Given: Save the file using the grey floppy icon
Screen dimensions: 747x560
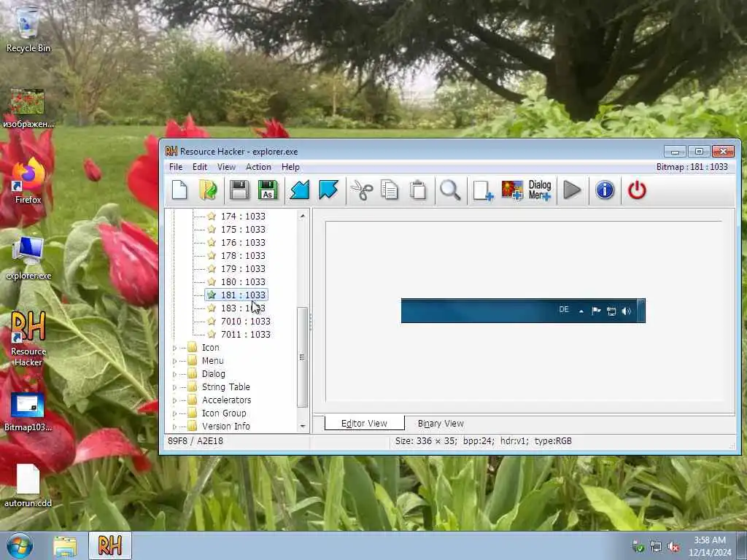Looking at the screenshot, I should pos(239,190).
